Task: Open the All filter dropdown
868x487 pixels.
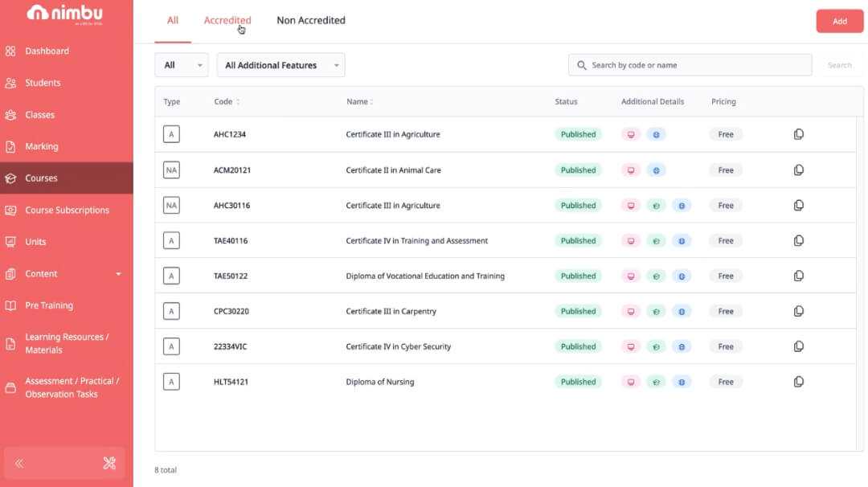Action: (x=182, y=64)
